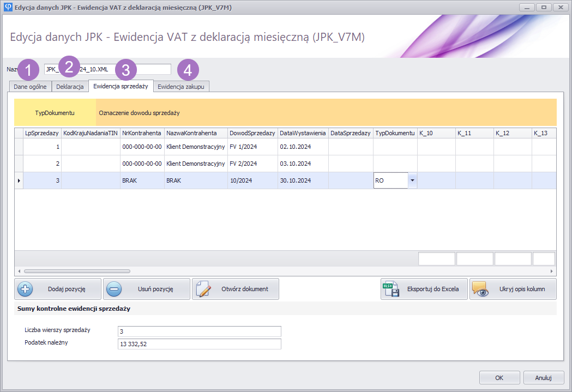572x392 pixels.
Task: Click the minus icon on Usuń pozycję
Action: point(114,289)
